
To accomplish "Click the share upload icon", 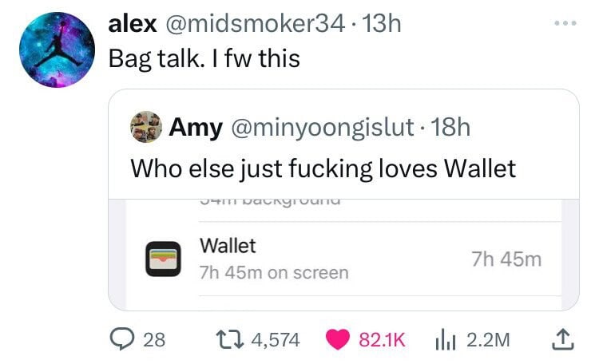I will [x=563, y=339].
